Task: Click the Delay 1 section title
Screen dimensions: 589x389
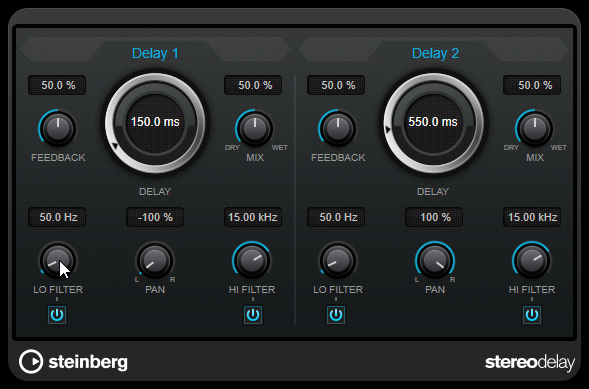Action: (x=155, y=53)
